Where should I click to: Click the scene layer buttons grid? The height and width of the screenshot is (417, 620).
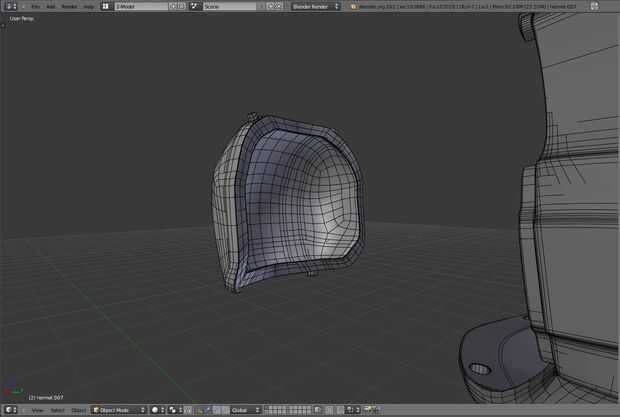[x=288, y=410]
